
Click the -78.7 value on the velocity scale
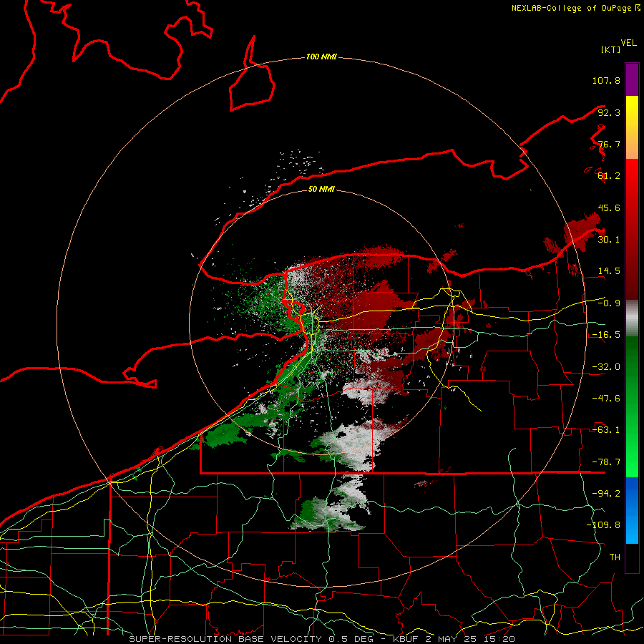(606, 462)
